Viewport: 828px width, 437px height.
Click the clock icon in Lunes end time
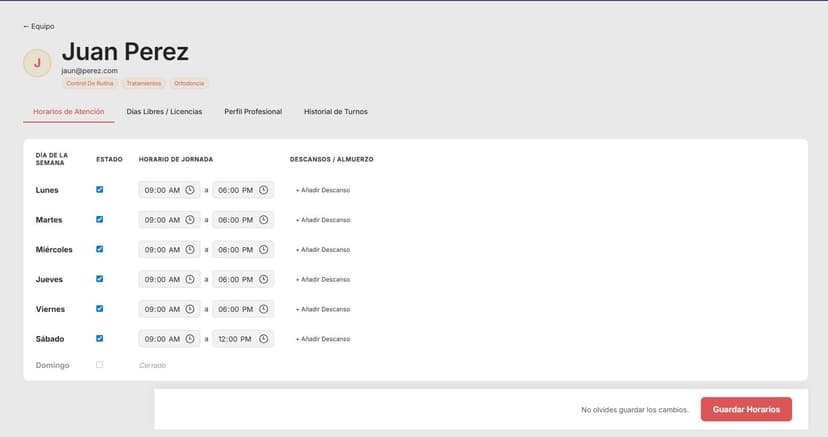pos(264,190)
